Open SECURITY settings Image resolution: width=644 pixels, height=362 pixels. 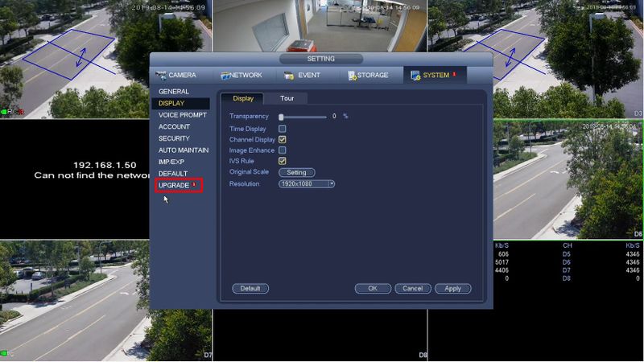click(x=174, y=138)
